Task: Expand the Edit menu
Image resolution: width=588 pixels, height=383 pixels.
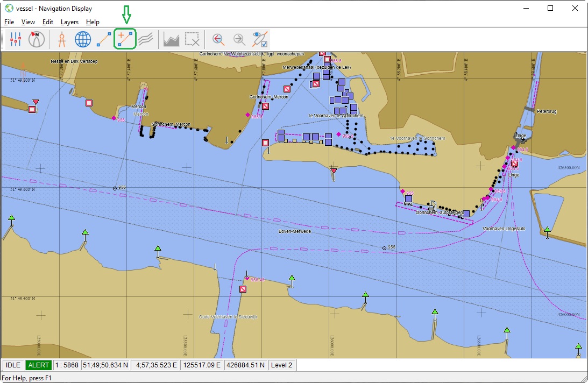Action: (48, 22)
